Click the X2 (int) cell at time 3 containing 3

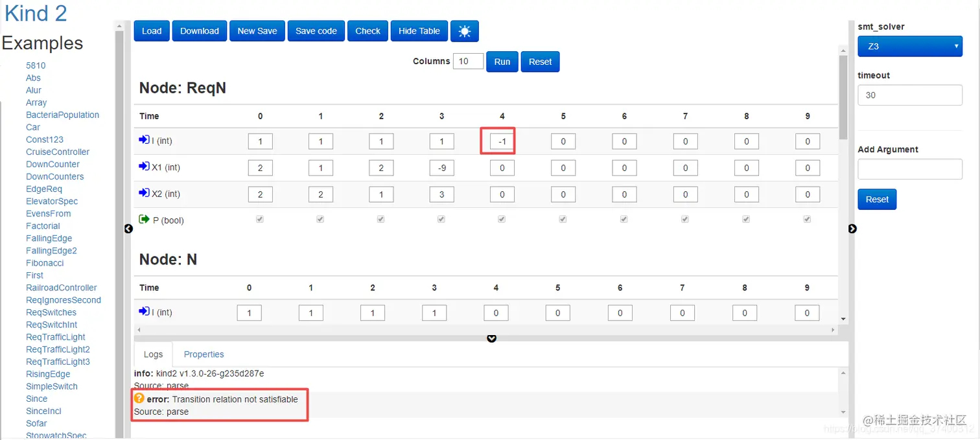(442, 194)
